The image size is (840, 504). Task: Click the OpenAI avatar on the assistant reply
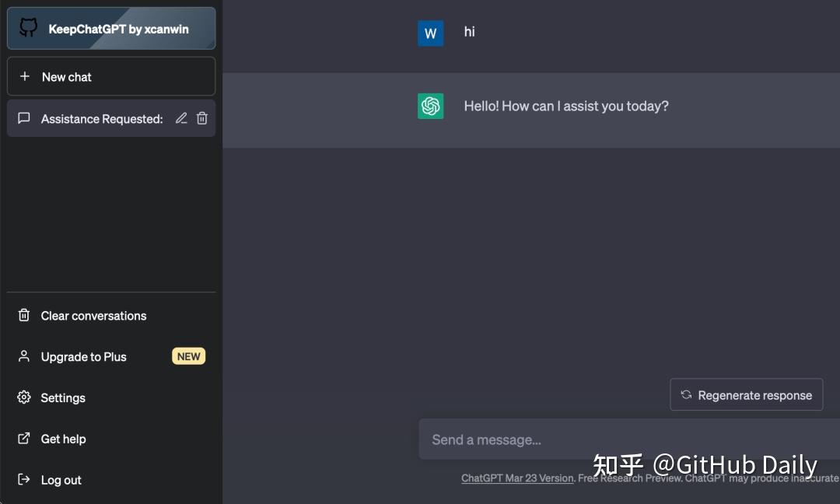point(430,106)
